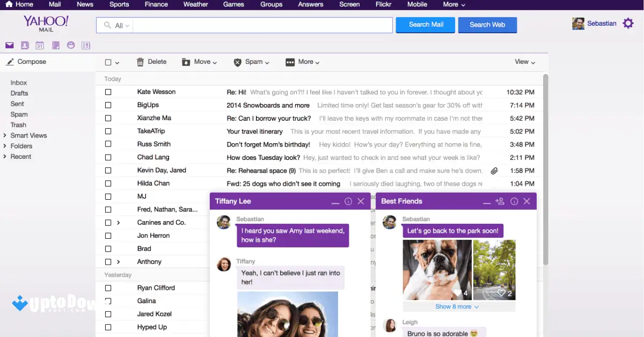Open the Move dropdown
This screenshot has height=337, width=644.
pos(199,62)
